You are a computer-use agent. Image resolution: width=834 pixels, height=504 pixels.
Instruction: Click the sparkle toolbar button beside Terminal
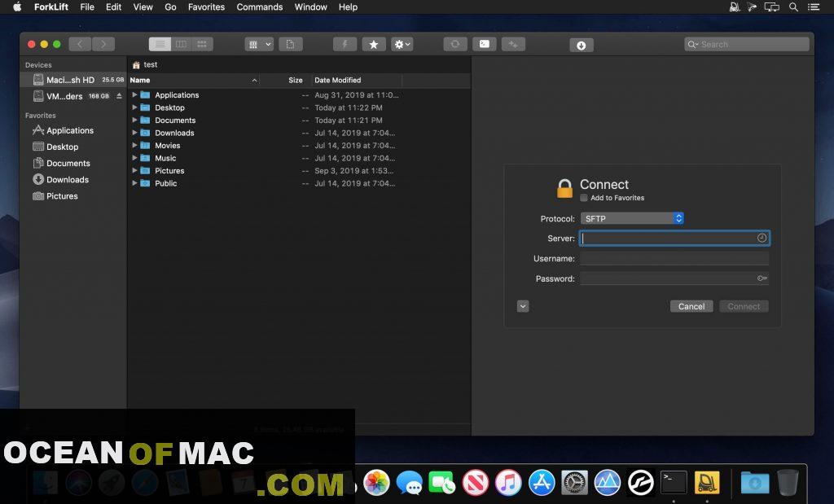click(x=513, y=44)
